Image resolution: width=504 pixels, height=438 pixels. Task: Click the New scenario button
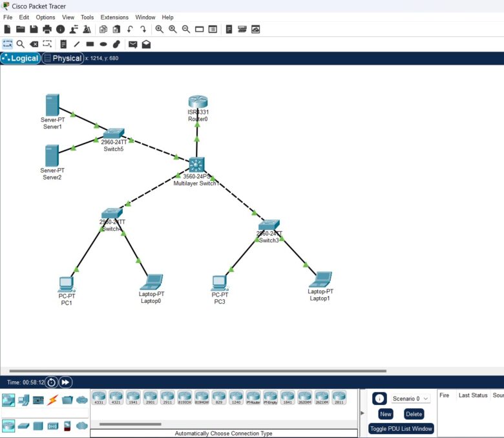pos(386,414)
